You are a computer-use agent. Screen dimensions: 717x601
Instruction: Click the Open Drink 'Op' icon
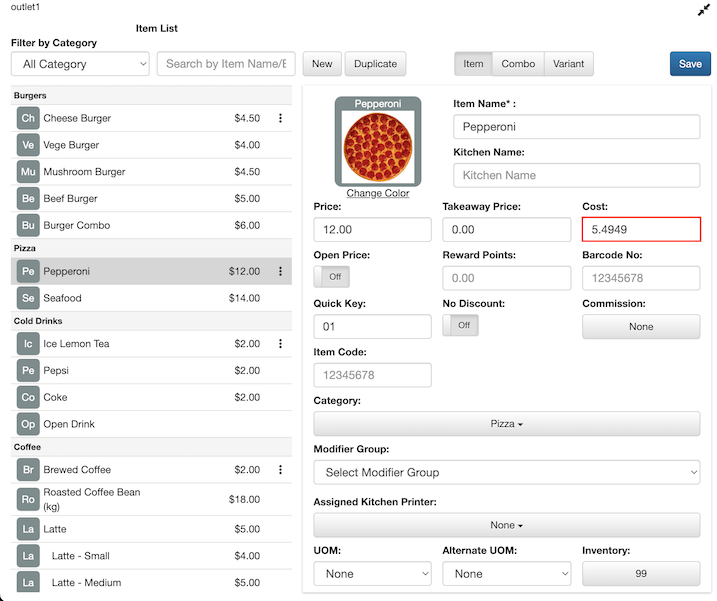(x=28, y=424)
